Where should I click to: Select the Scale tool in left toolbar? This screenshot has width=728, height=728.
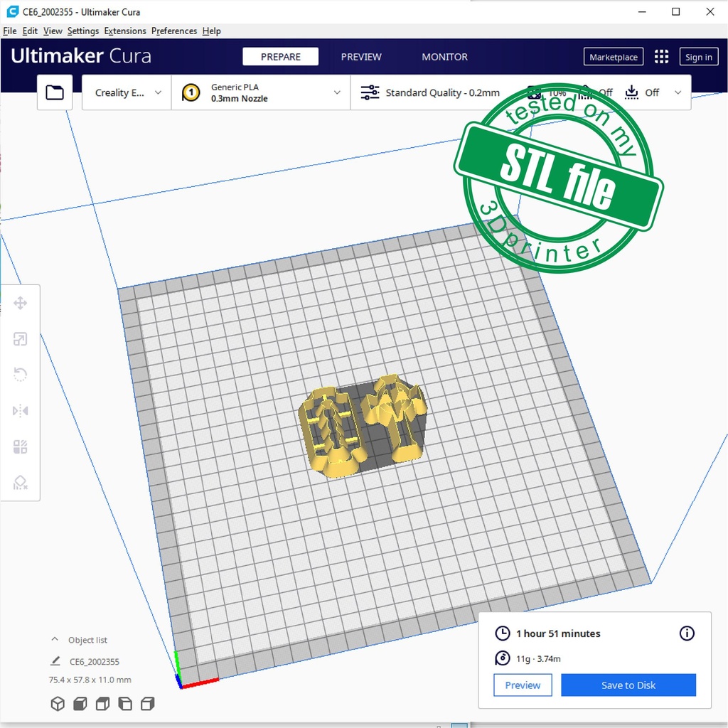20,339
